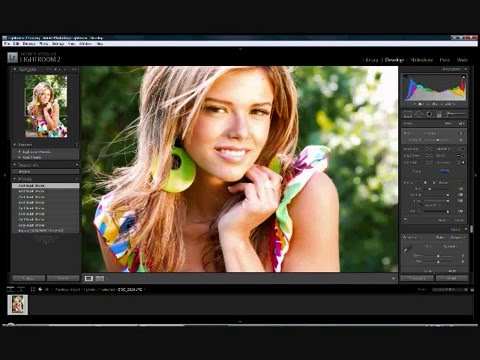
Task: Hide the filmstrip with bottom arrow
Action: tap(240, 322)
